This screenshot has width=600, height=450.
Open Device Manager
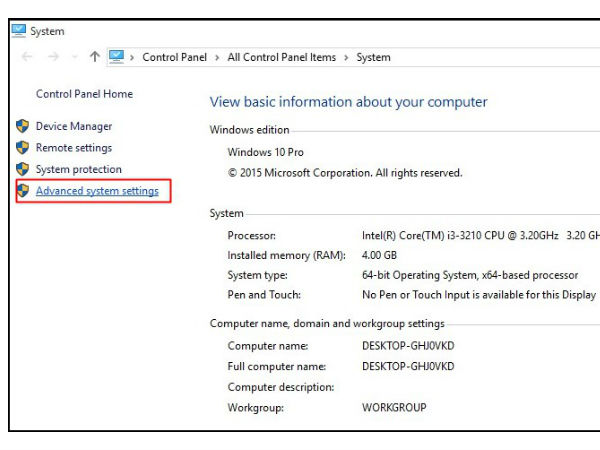pyautogui.click(x=74, y=126)
